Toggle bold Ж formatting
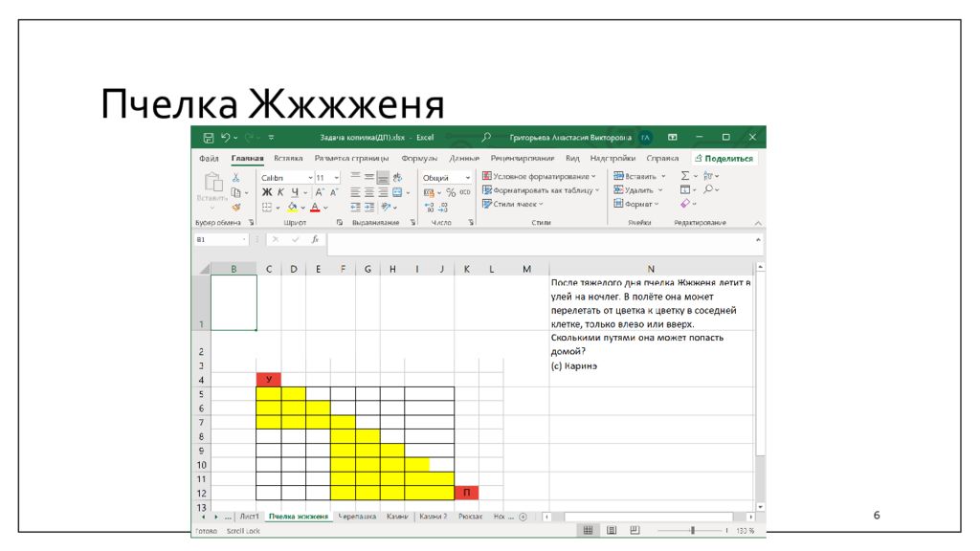This screenshot has width=980, height=551. [266, 192]
